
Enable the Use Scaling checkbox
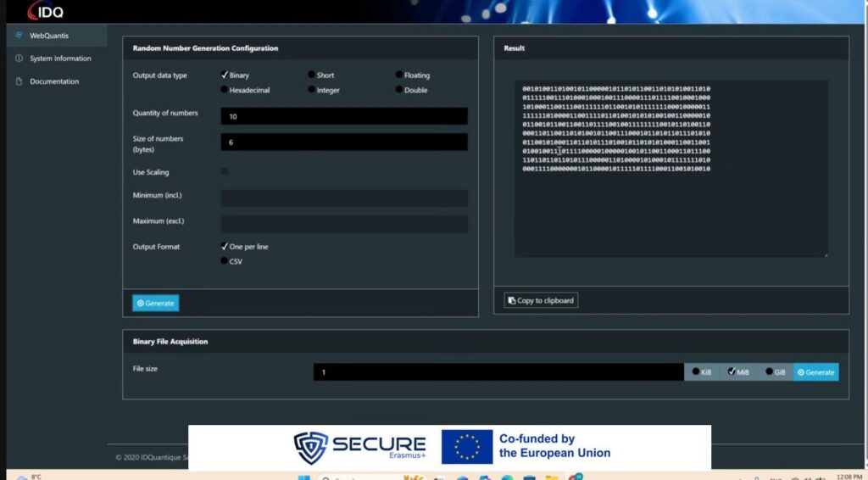225,171
